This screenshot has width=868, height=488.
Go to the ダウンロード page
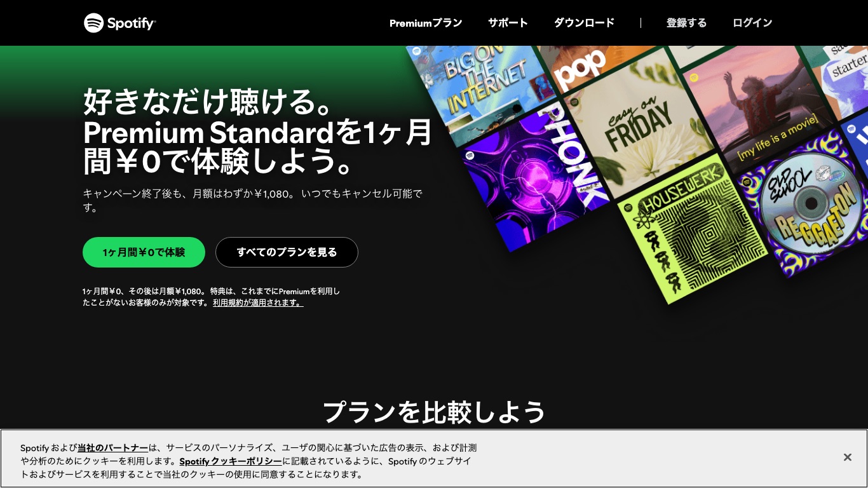(x=584, y=23)
